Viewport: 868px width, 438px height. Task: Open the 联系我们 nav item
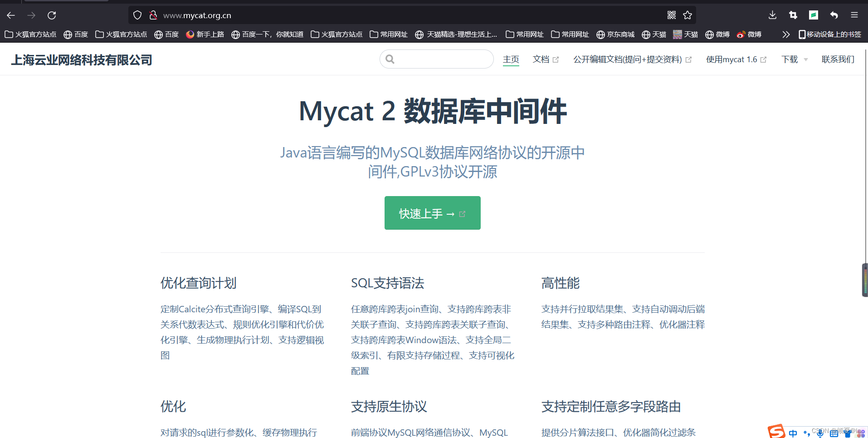[838, 59]
